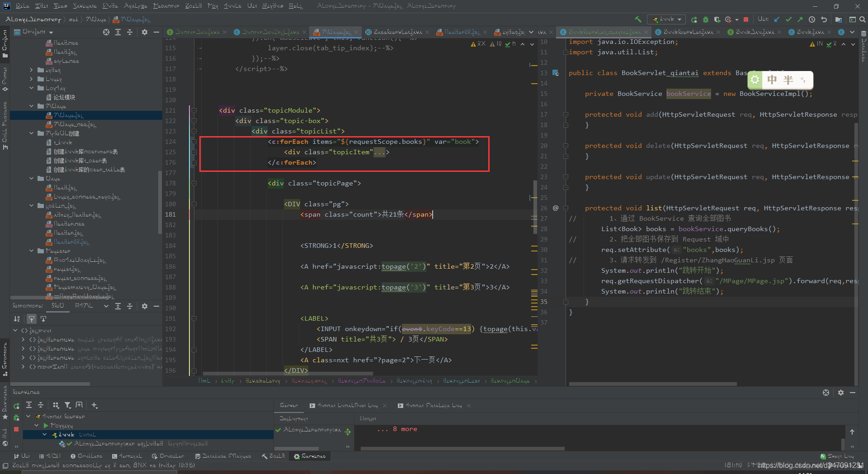Collapse the folder containing 论坛模块
The height and width of the screenshot is (474, 868).
coord(32,88)
